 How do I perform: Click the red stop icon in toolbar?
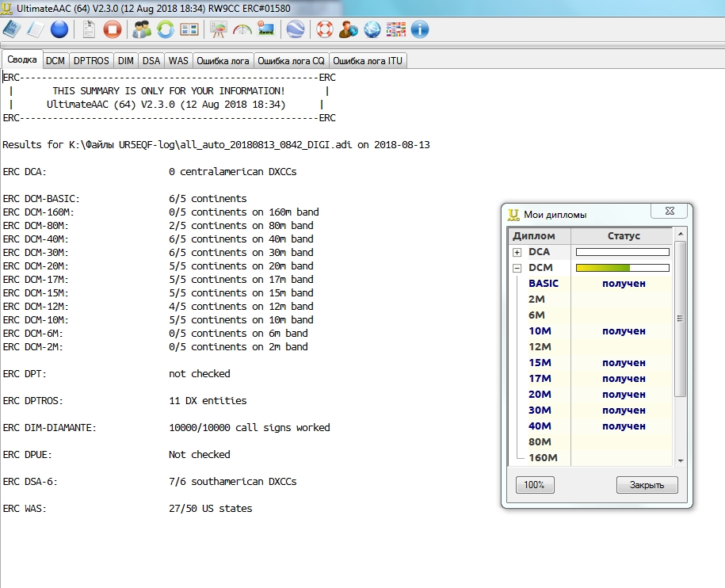click(x=113, y=30)
